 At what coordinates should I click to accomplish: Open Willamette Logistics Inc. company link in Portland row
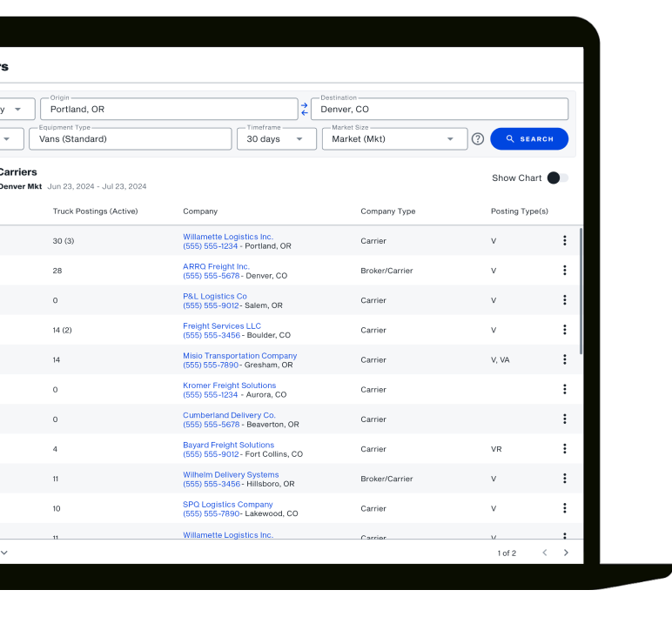[x=228, y=237]
